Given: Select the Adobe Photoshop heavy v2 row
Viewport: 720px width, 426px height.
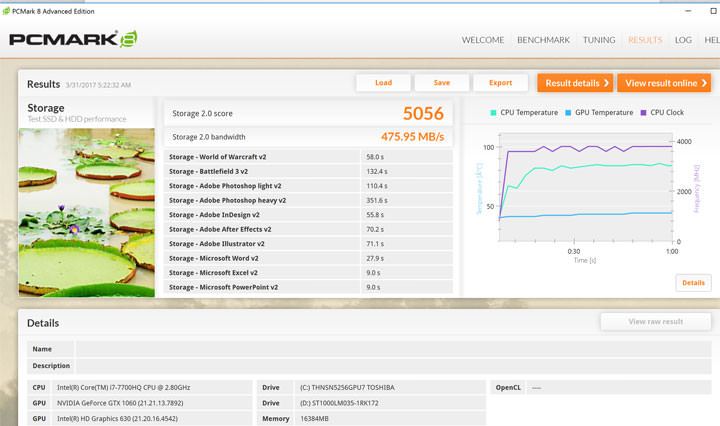Looking at the screenshot, I should 262,200.
